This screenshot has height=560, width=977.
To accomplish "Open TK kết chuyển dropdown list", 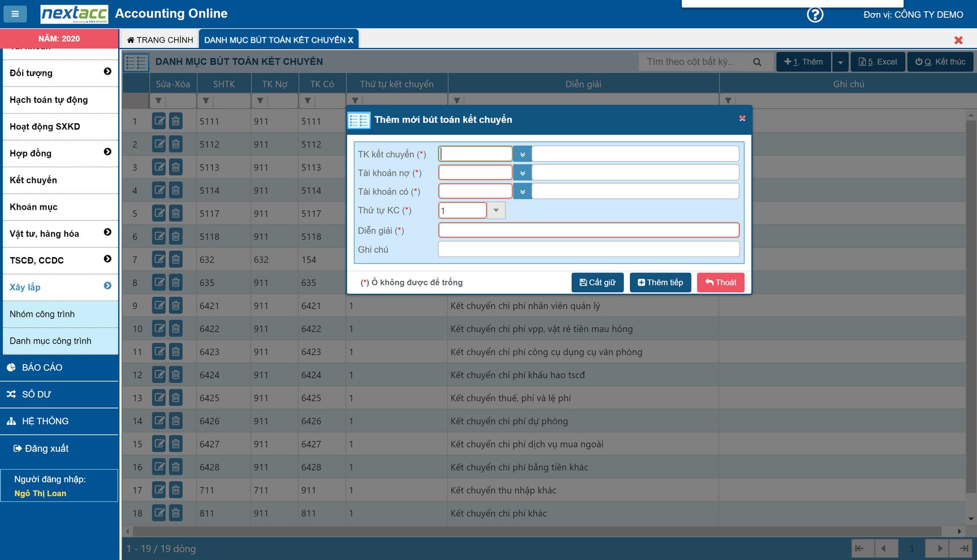I will pyautogui.click(x=522, y=154).
